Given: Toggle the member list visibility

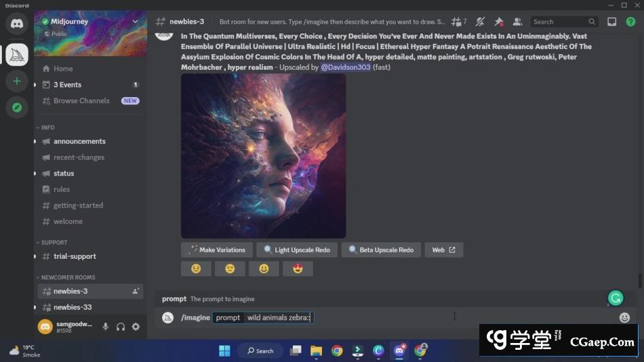Looking at the screenshot, I should click(x=517, y=22).
